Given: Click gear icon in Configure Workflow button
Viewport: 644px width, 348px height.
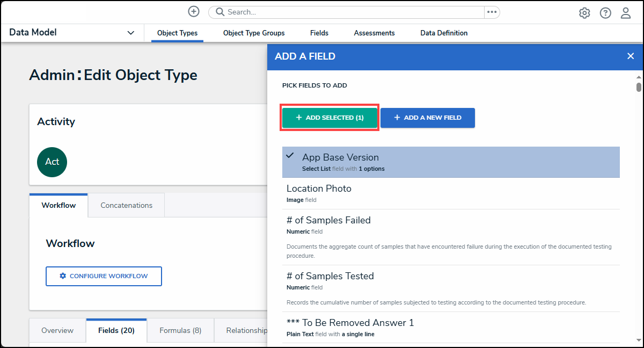Looking at the screenshot, I should click(63, 276).
